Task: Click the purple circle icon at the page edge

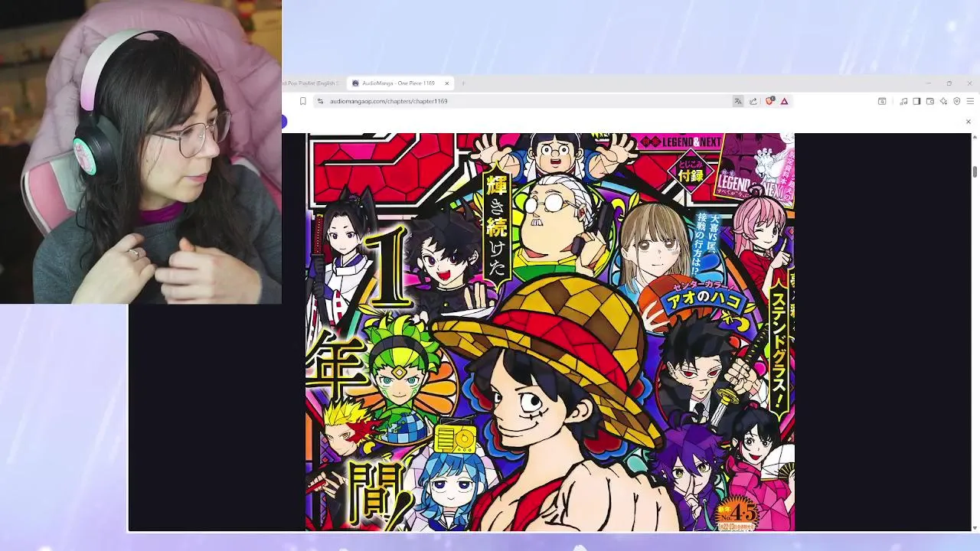Action: pos(283,122)
